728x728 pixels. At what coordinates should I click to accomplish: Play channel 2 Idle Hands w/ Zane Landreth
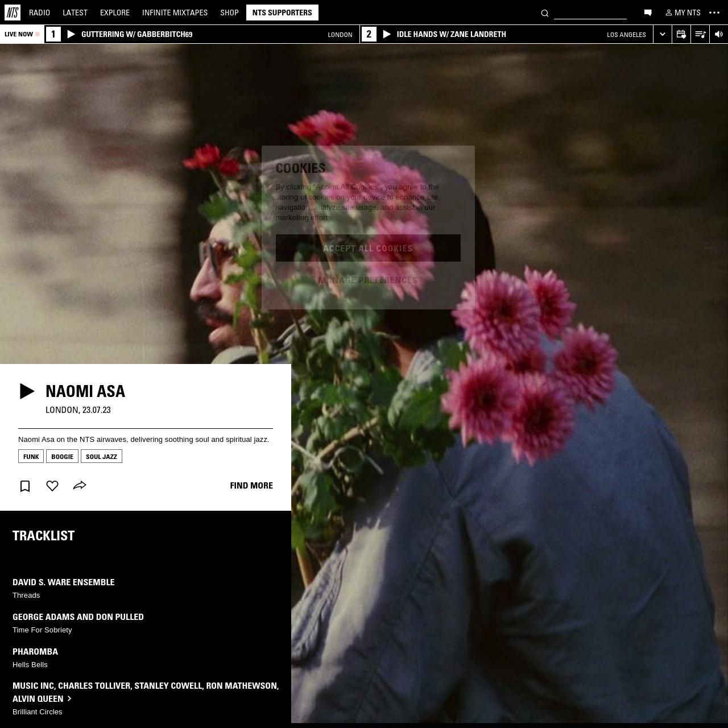click(x=387, y=34)
